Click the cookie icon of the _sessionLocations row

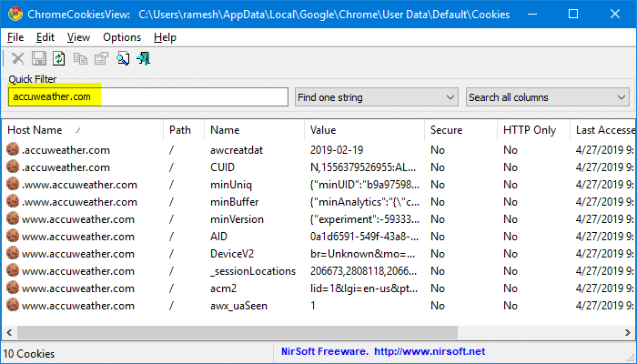[x=13, y=270]
